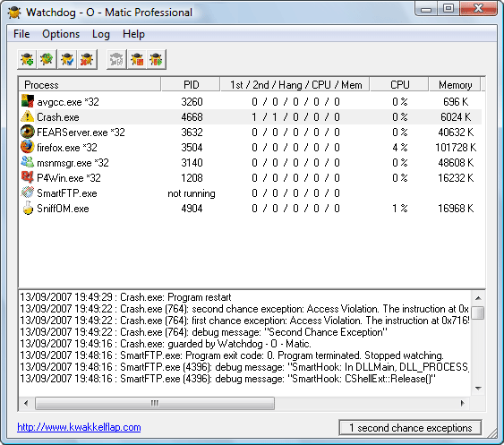Click the bug icon with blue checkmark
Viewport: 504px width, 445px height.
point(67,59)
